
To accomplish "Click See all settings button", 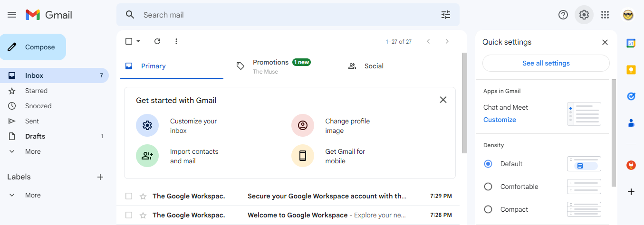I will click(546, 63).
